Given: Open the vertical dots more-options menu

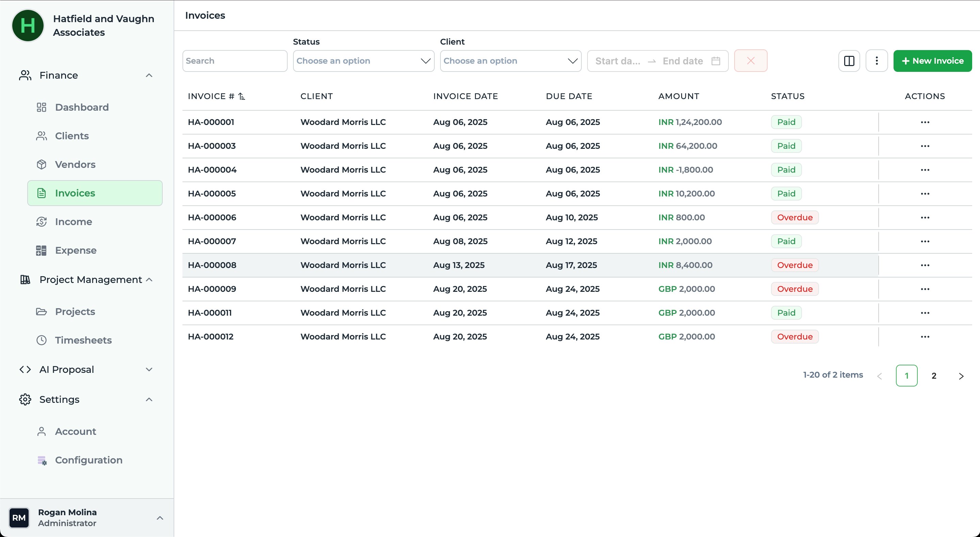Looking at the screenshot, I should point(877,61).
